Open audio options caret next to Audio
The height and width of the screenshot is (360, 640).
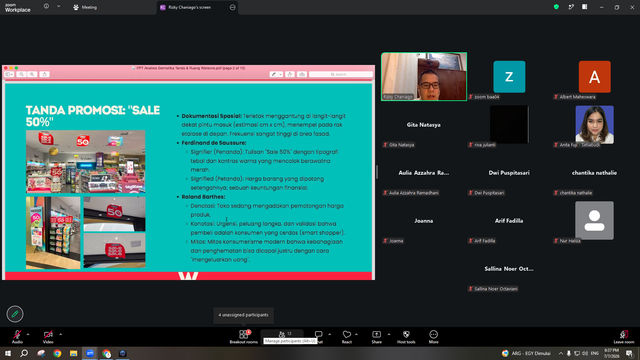click(28, 334)
